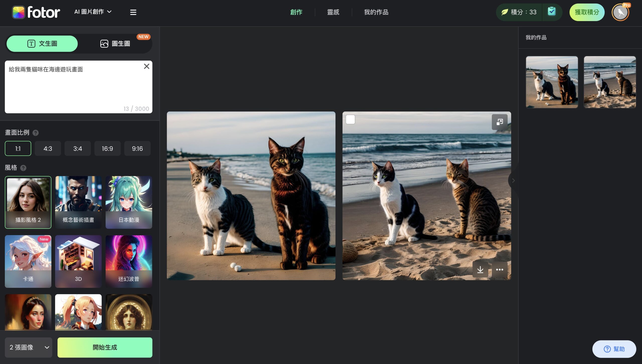
Task: Select the 1:1 aspect ratio
Action: pyautogui.click(x=18, y=148)
